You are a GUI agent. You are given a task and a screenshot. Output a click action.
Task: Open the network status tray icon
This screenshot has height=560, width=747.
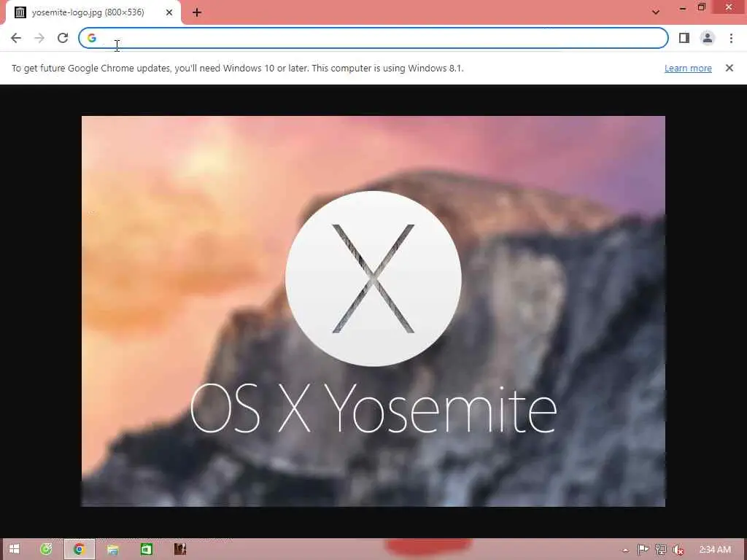tap(660, 550)
